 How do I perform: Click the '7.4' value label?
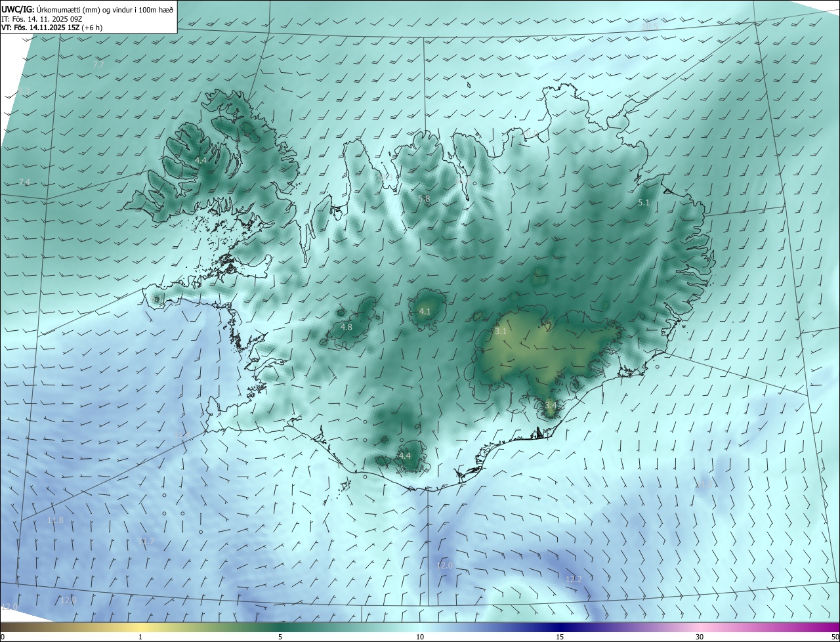click(25, 182)
